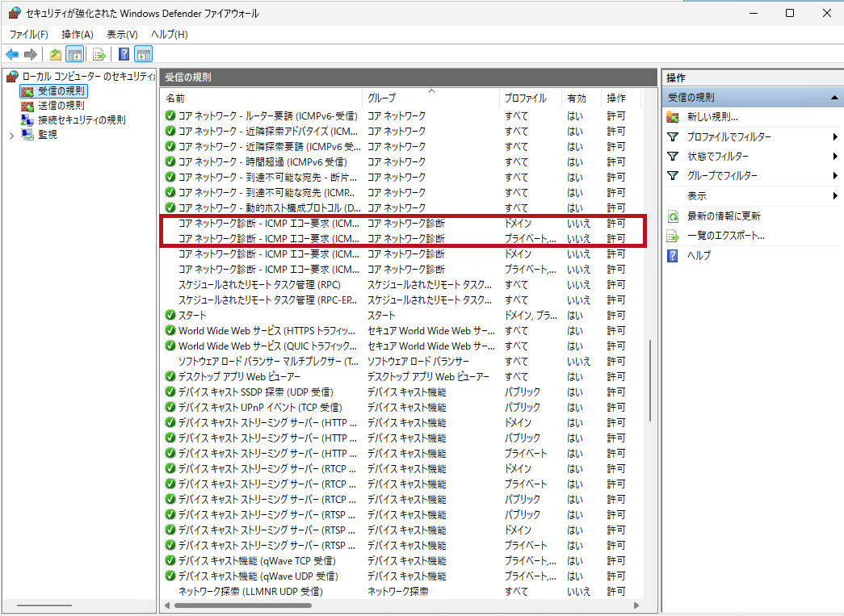Sort by the グループ column header
This screenshot has height=616, width=844.
click(x=430, y=98)
